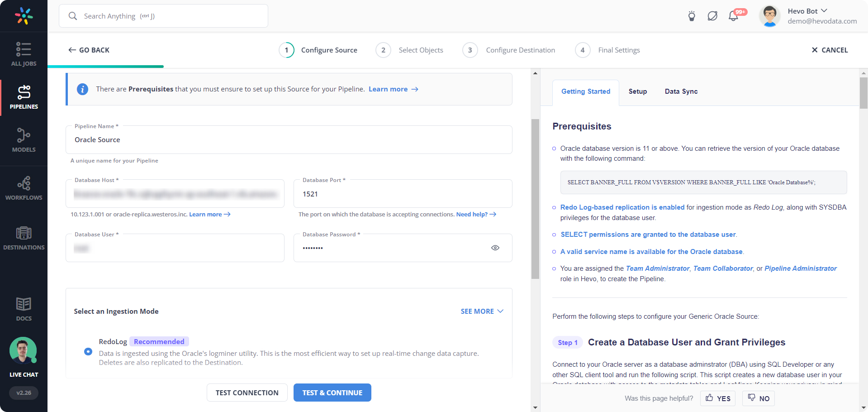868x412 pixels.
Task: Expand SEE MORE ingestion modes
Action: 482,311
